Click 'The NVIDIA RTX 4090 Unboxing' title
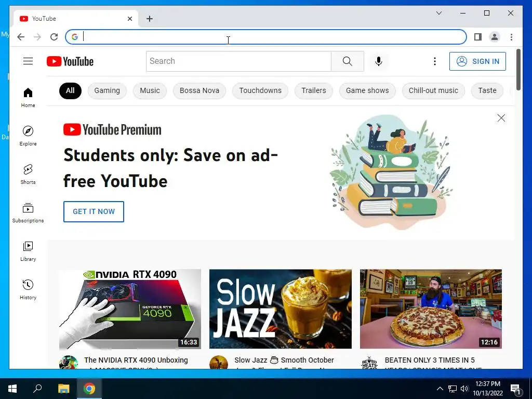The height and width of the screenshot is (399, 532). coord(136,360)
